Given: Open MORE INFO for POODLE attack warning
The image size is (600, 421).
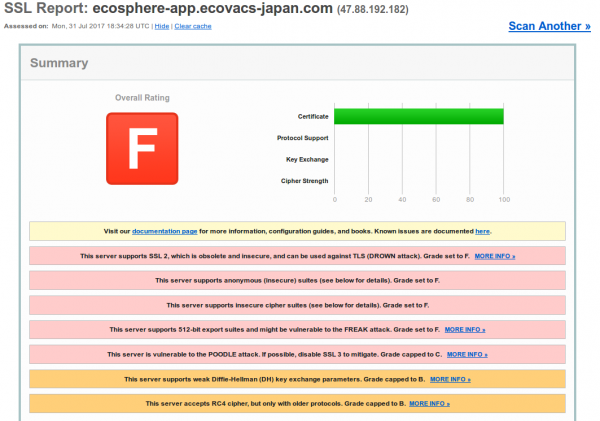Looking at the screenshot, I should tap(467, 354).
